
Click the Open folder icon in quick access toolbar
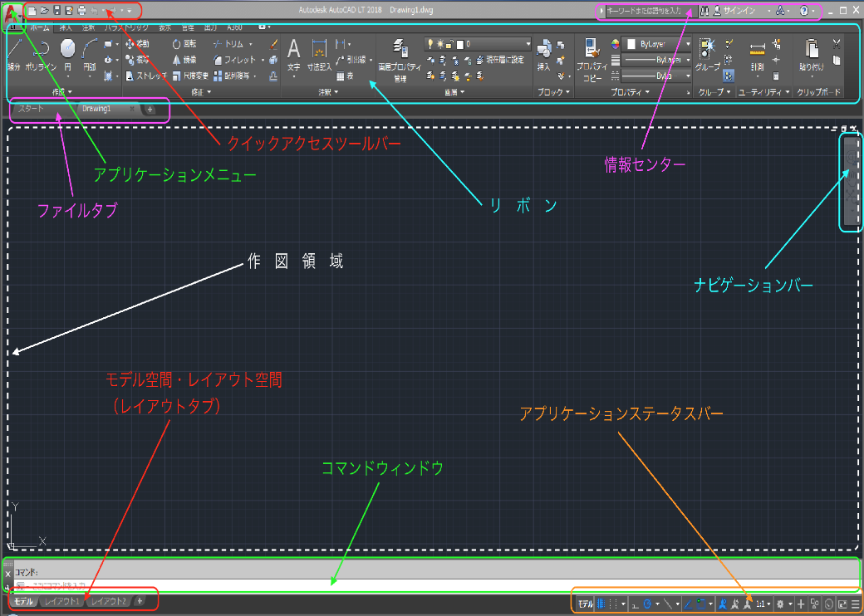tap(44, 10)
